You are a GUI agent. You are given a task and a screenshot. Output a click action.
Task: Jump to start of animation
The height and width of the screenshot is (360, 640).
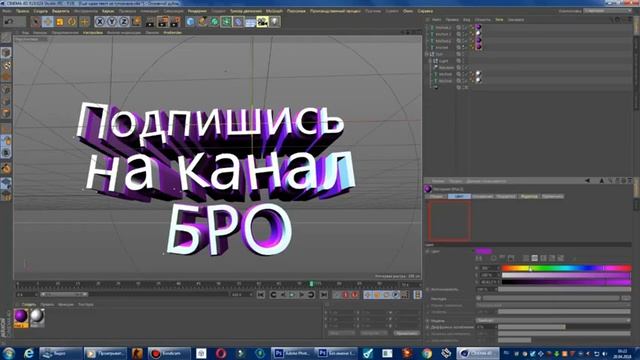pos(261,294)
